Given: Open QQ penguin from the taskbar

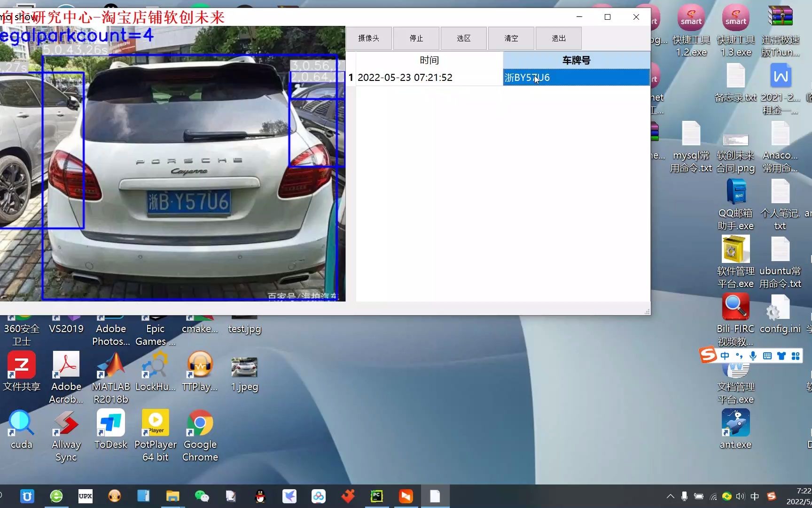Looking at the screenshot, I should [x=260, y=496].
